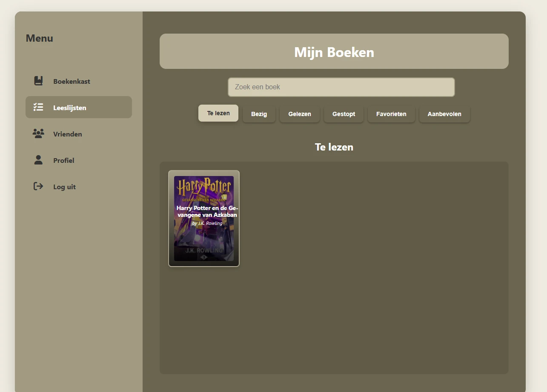Switch to the Bezig tab
Screen dimensions: 547x392
259,114
